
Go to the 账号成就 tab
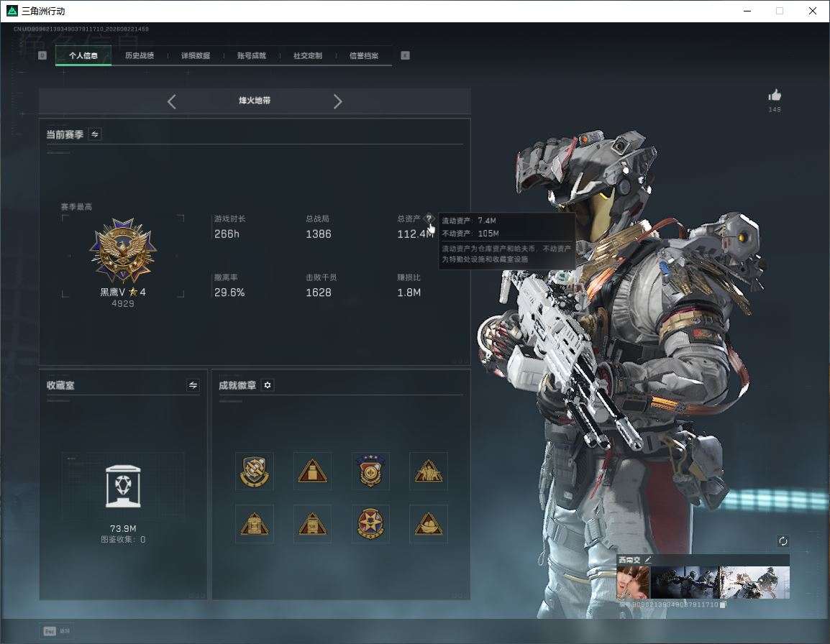point(252,55)
